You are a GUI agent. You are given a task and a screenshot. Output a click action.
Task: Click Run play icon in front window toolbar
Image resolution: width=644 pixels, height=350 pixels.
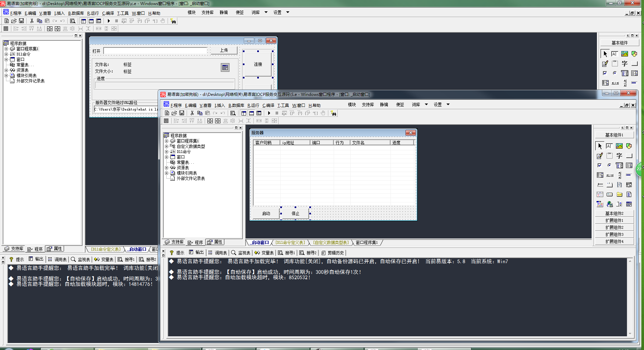tap(269, 113)
